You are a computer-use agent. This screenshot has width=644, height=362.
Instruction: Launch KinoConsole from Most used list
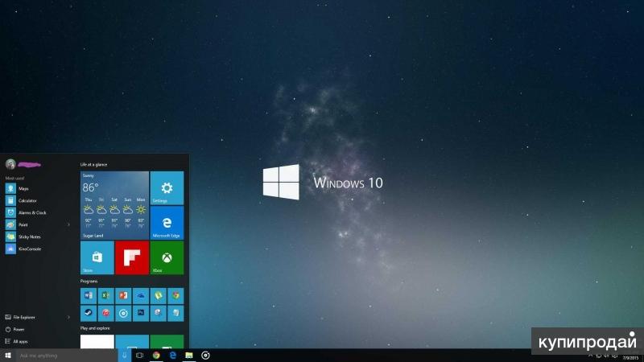[x=37, y=249]
